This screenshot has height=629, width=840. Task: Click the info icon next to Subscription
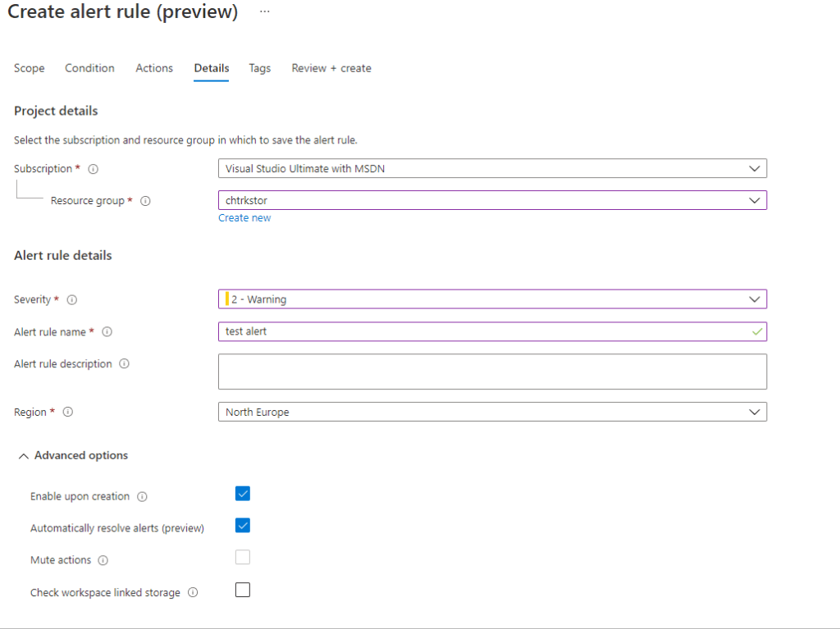click(93, 169)
